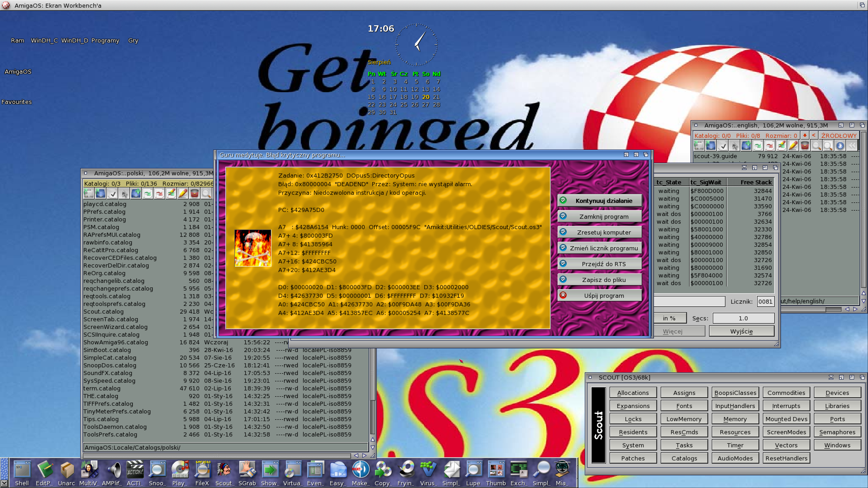
Task: Click Secs field showing 1.0
Action: click(x=743, y=318)
